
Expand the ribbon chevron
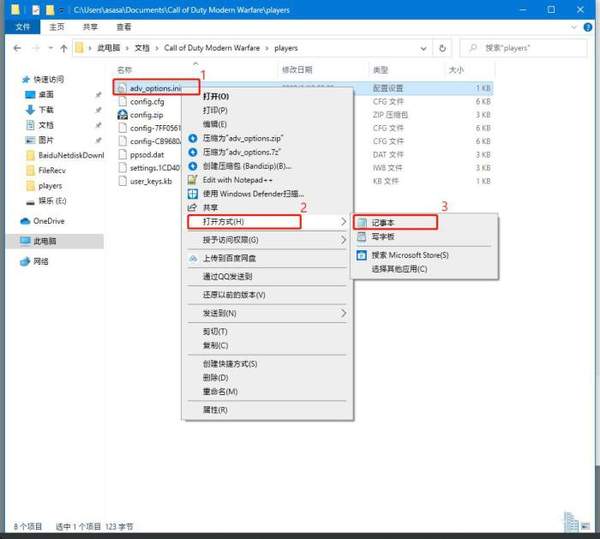click(x=574, y=27)
